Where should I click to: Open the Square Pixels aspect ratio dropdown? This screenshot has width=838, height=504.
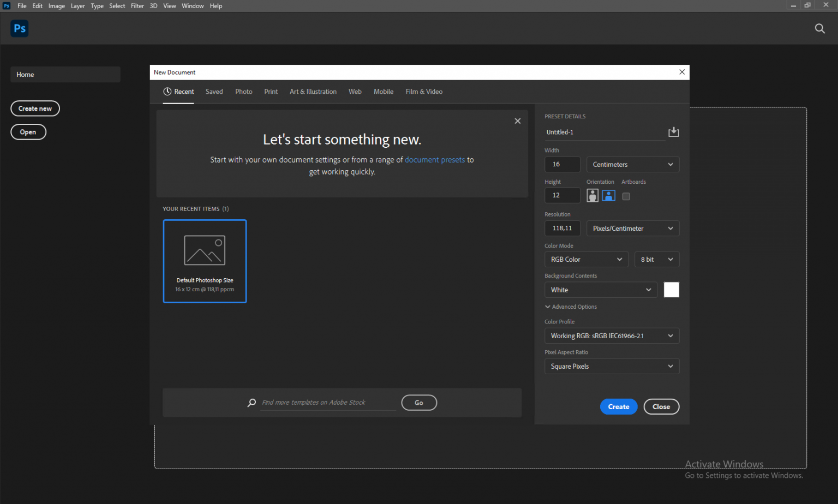pyautogui.click(x=612, y=367)
